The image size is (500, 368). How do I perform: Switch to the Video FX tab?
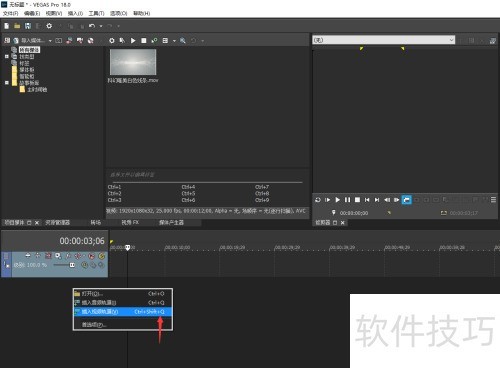point(130,222)
